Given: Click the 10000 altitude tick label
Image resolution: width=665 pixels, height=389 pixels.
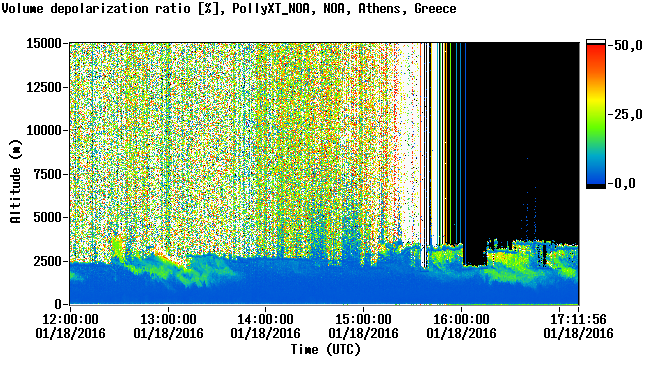Looking at the screenshot, I should (44, 130).
